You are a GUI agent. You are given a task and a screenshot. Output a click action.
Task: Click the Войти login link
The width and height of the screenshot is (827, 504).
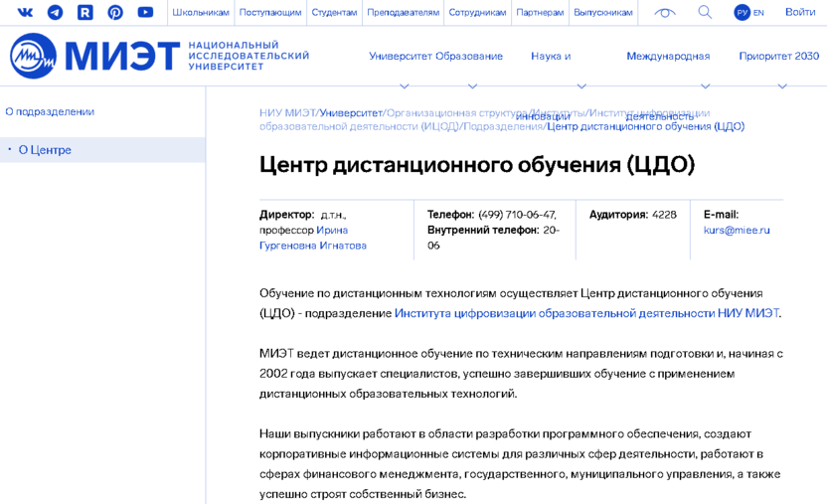800,12
